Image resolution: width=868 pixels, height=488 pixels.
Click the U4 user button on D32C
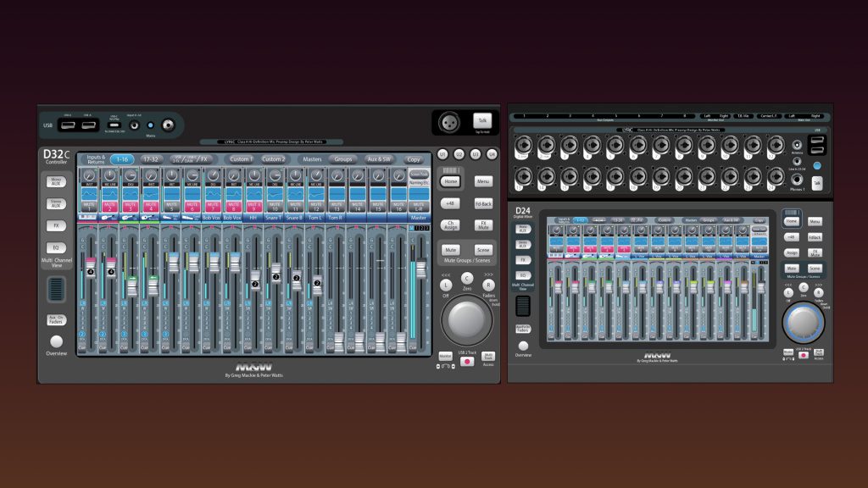click(492, 154)
